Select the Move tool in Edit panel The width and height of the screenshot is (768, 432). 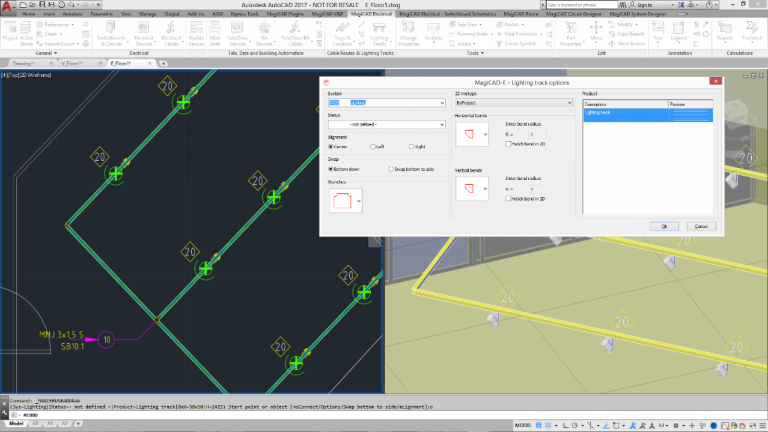coord(596,32)
